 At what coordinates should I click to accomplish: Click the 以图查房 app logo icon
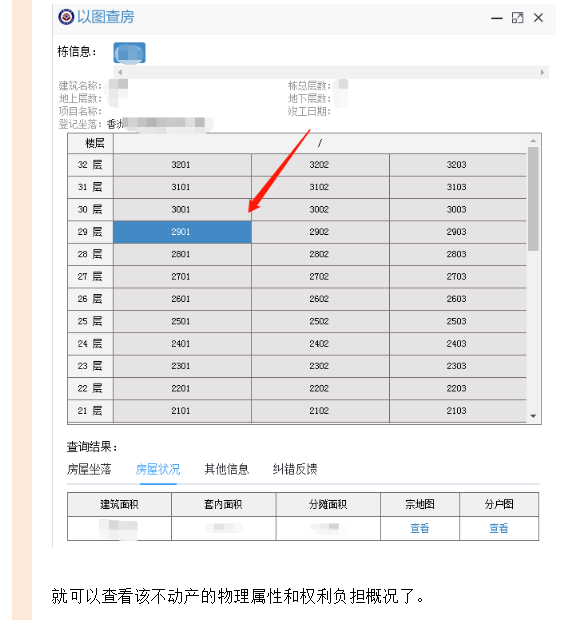(x=66, y=17)
